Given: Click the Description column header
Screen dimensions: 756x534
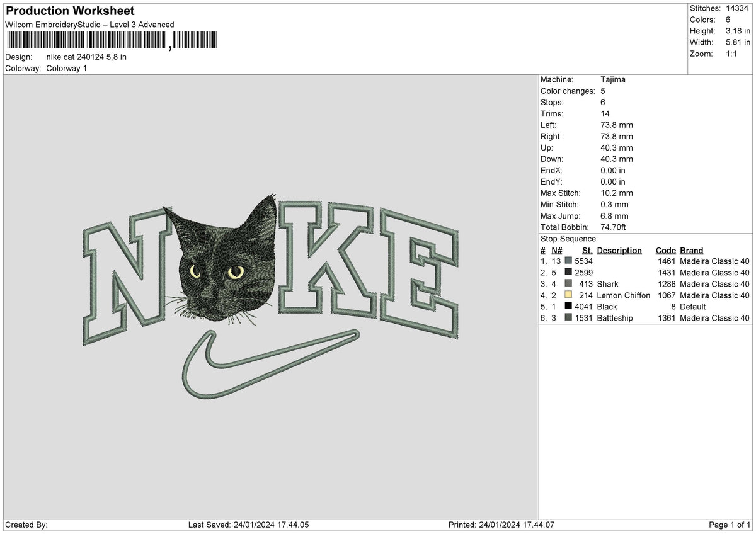Looking at the screenshot, I should pos(620,250).
